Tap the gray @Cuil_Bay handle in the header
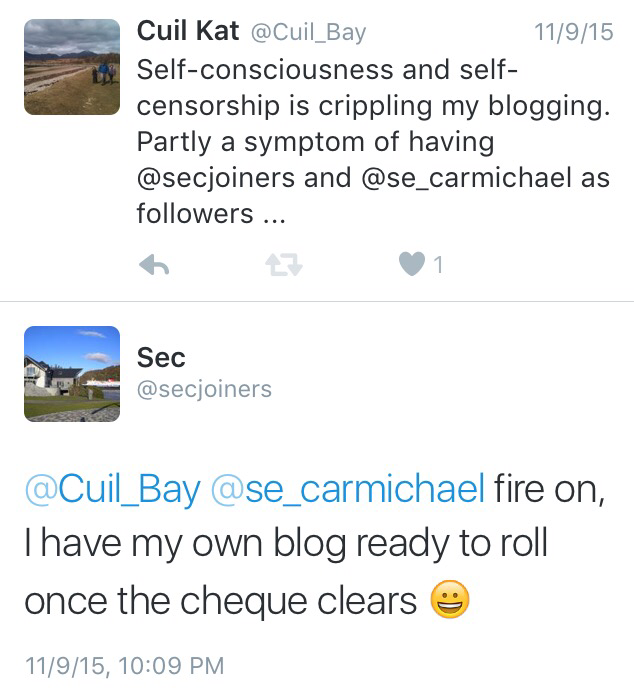Screen dimensions: 634x693 point(307,32)
